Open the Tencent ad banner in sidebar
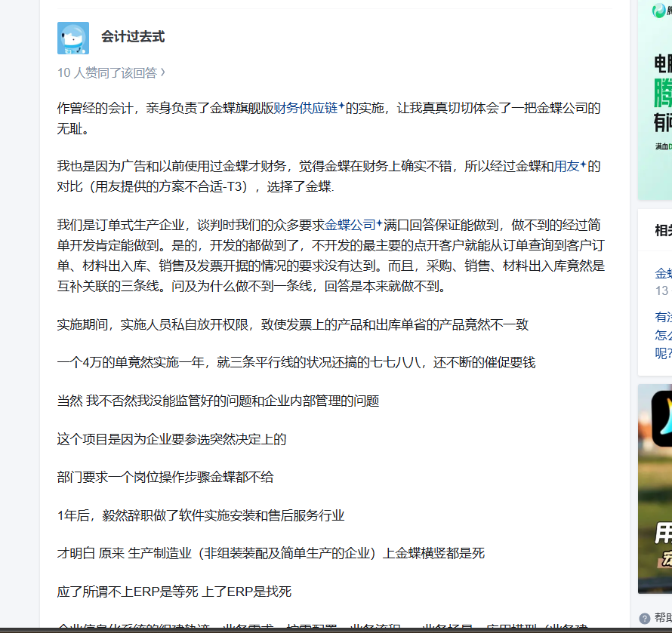The height and width of the screenshot is (633, 672). (x=655, y=100)
